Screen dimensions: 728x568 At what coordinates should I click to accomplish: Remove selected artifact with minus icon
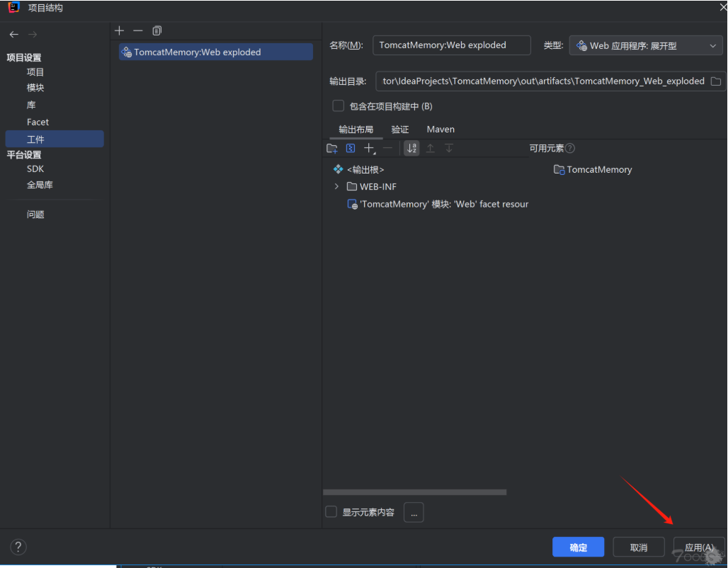click(138, 30)
